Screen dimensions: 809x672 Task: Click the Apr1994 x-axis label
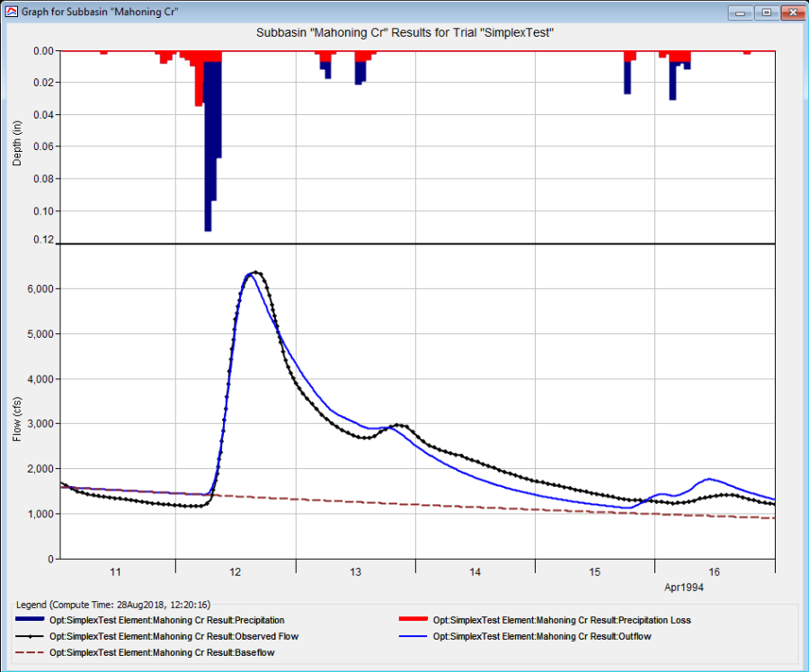[684, 587]
